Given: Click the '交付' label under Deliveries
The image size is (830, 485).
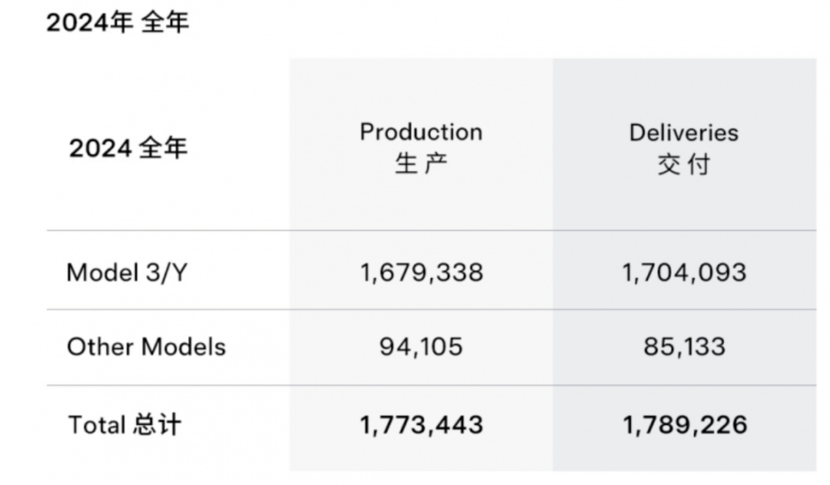Looking at the screenshot, I should (x=684, y=165).
